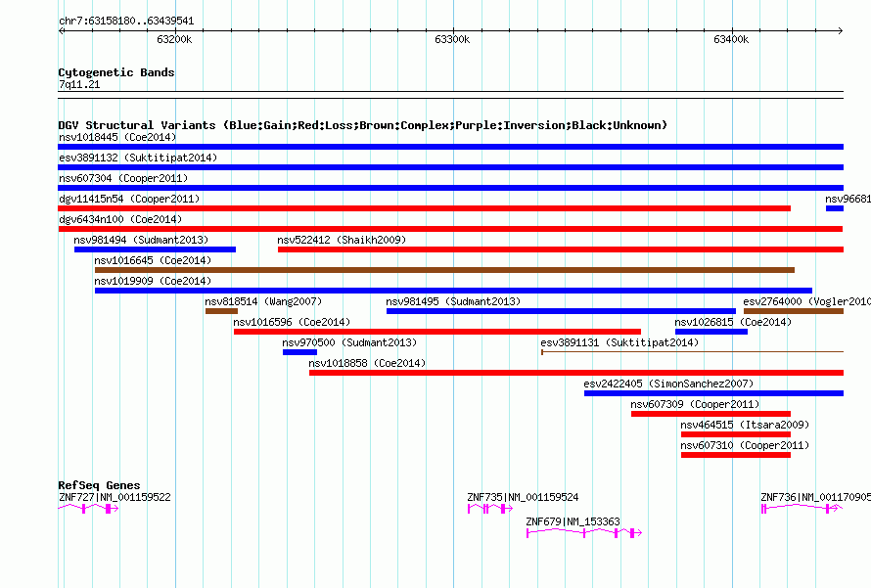This screenshot has width=871, height=588.
Task: Click the 63400k ruler tick label
Action: (731, 39)
